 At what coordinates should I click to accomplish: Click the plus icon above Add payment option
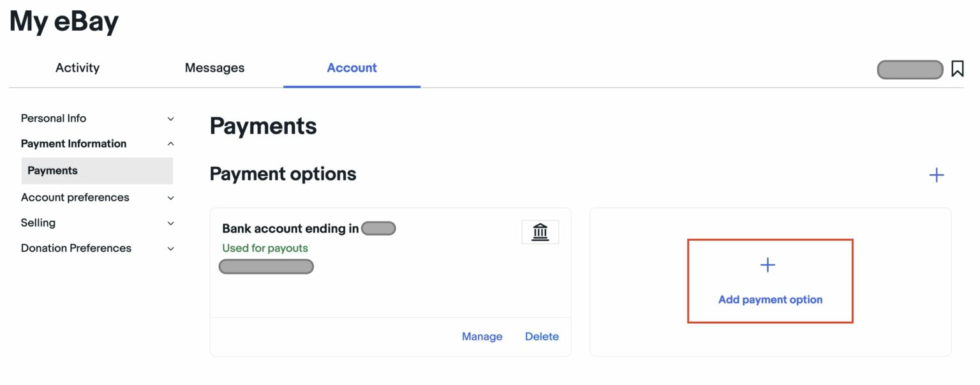(768, 265)
